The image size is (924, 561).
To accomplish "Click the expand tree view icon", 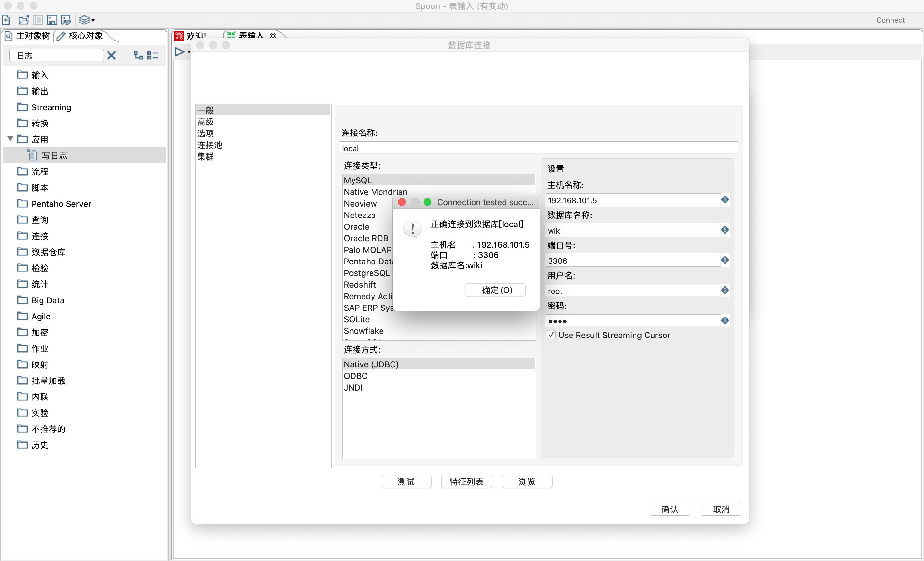I will tap(138, 55).
